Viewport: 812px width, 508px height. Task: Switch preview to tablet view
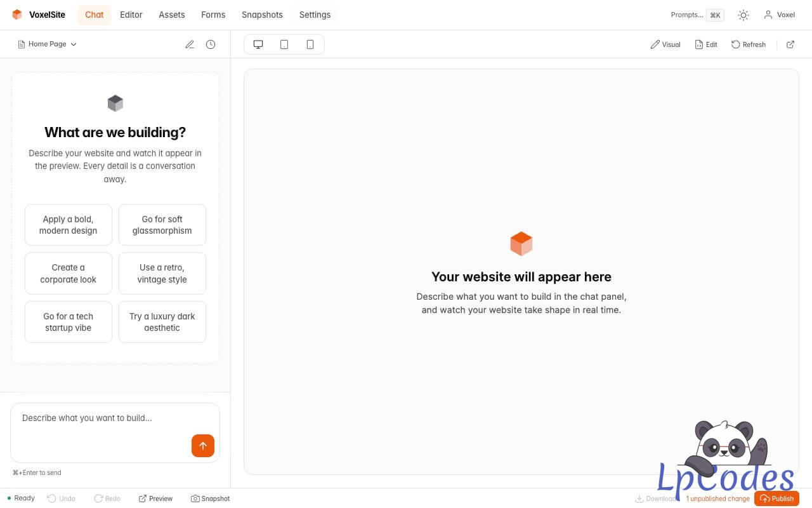click(284, 44)
